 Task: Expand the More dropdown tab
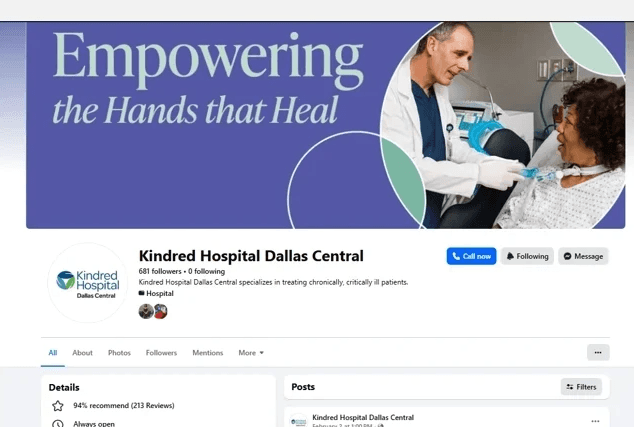251,353
